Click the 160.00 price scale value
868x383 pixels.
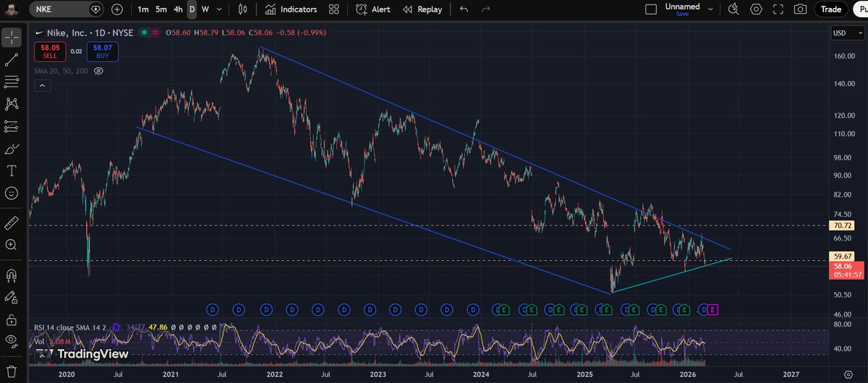click(x=843, y=56)
